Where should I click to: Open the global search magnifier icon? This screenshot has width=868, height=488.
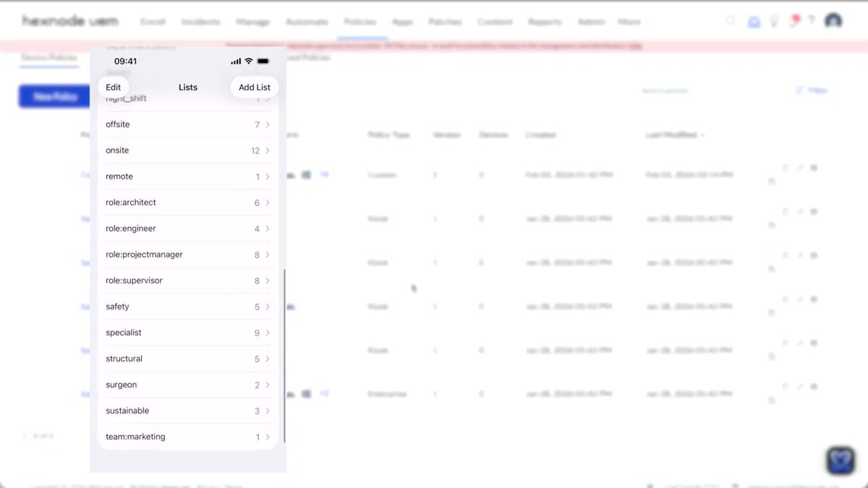click(x=731, y=21)
